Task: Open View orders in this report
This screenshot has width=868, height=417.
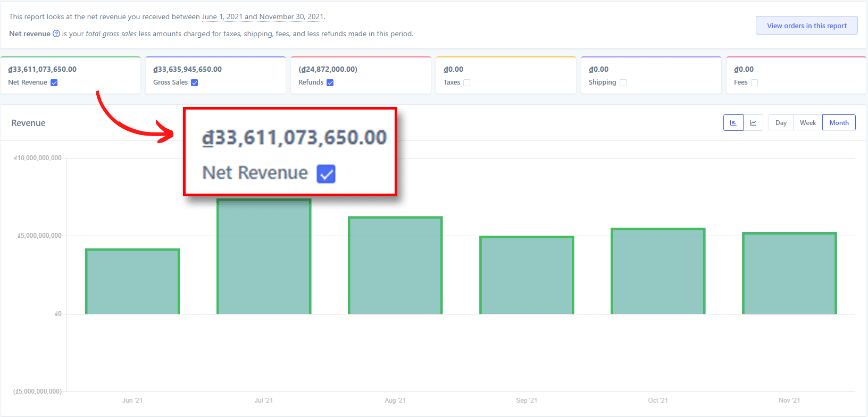Action: 806,26
